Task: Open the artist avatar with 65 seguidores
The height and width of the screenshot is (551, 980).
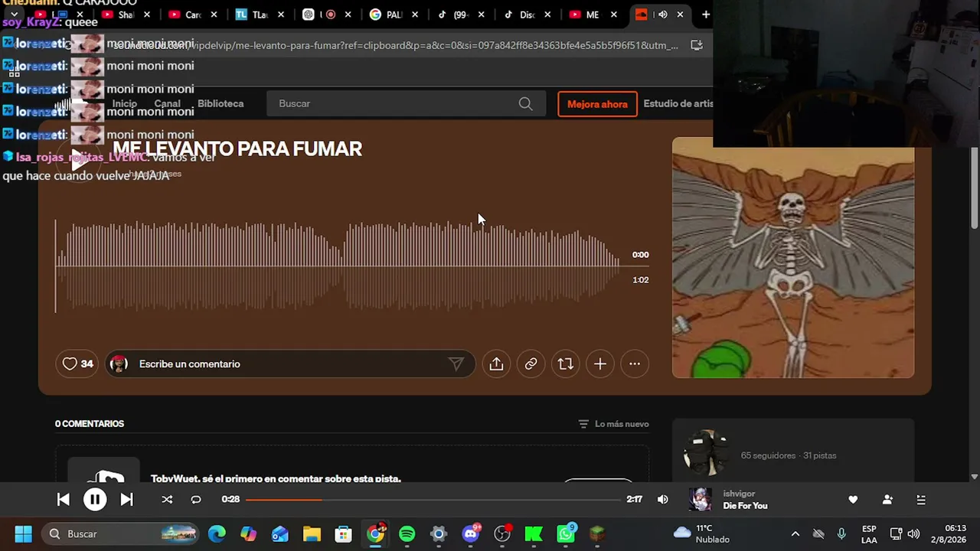Action: 706,453
